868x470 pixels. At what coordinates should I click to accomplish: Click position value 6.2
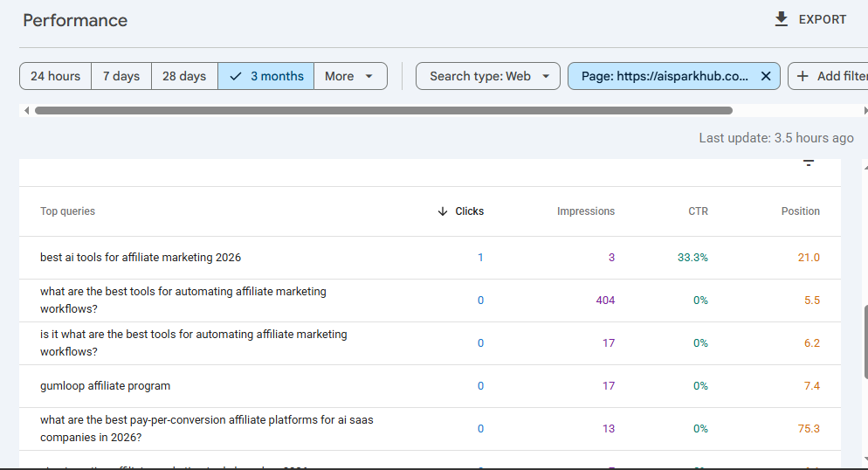click(x=812, y=343)
